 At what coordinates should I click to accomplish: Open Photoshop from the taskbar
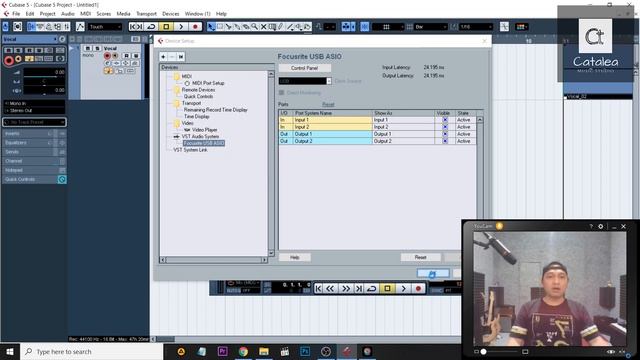click(305, 351)
